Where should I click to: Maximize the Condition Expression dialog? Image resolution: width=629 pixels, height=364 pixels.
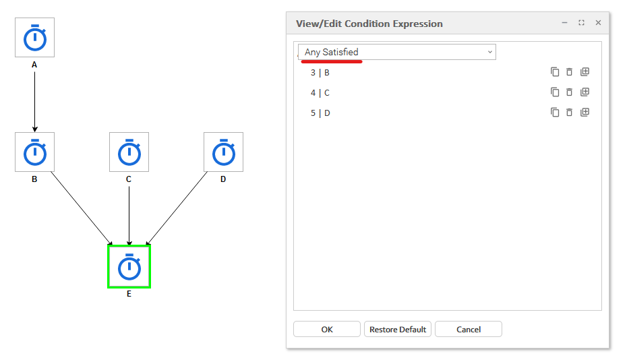(x=581, y=23)
